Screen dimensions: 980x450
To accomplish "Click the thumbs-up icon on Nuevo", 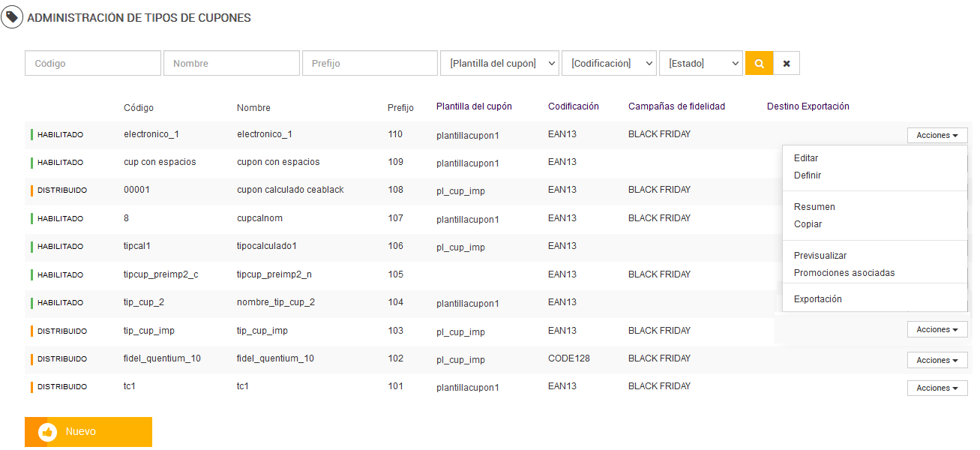I will click(x=48, y=432).
